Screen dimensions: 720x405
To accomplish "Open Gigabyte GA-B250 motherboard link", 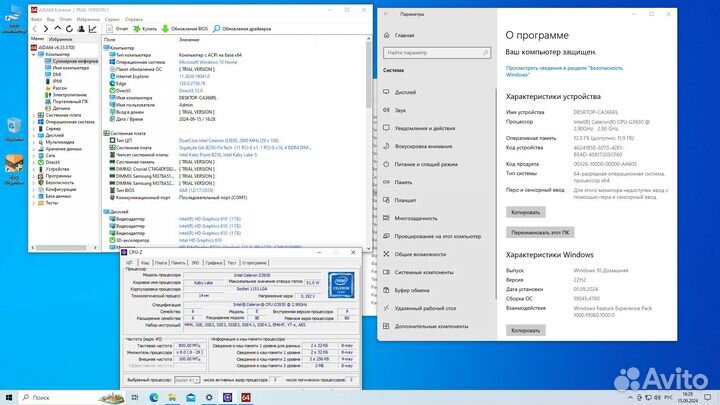I will pos(245,148).
